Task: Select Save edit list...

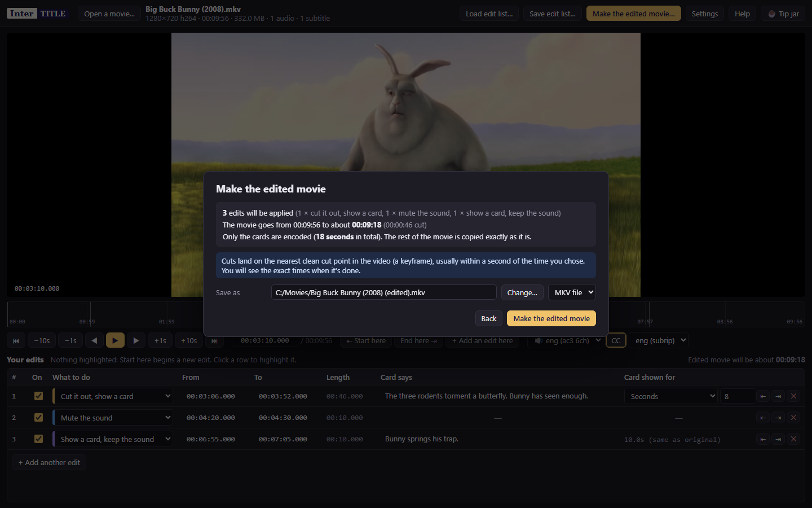Action: (x=553, y=14)
